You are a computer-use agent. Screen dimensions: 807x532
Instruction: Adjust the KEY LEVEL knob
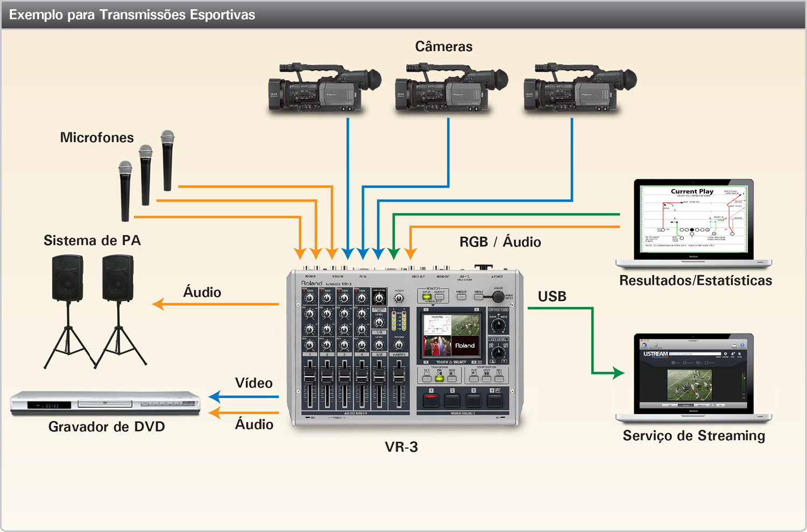(498, 352)
